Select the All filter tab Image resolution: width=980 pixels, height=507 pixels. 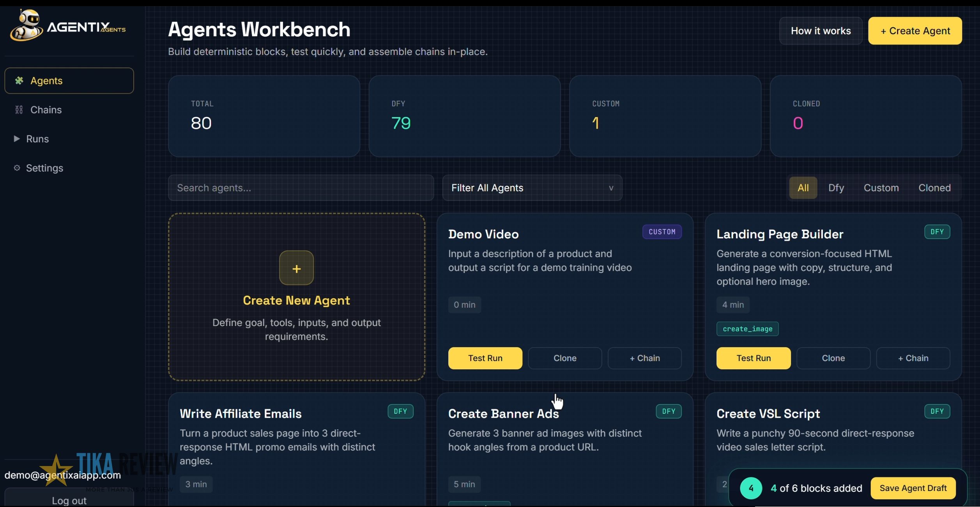coord(803,188)
